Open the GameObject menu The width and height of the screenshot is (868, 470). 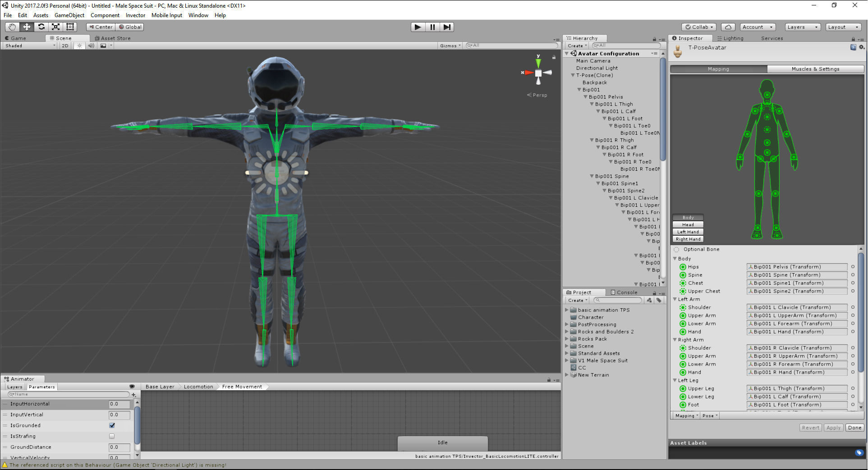[69, 15]
